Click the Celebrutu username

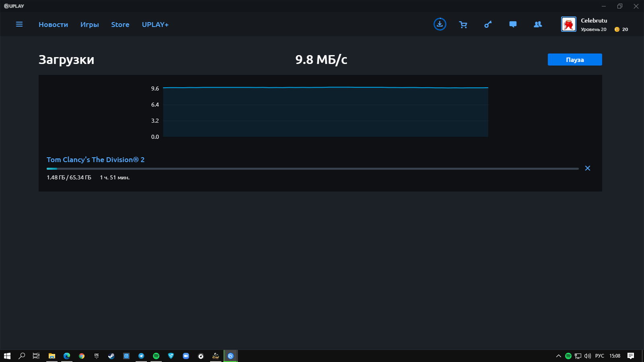(594, 21)
